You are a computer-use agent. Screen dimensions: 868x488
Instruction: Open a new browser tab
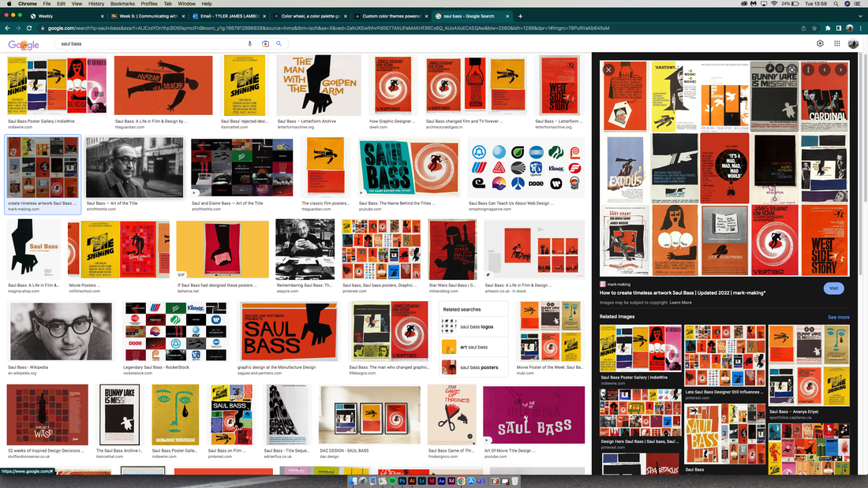point(520,16)
